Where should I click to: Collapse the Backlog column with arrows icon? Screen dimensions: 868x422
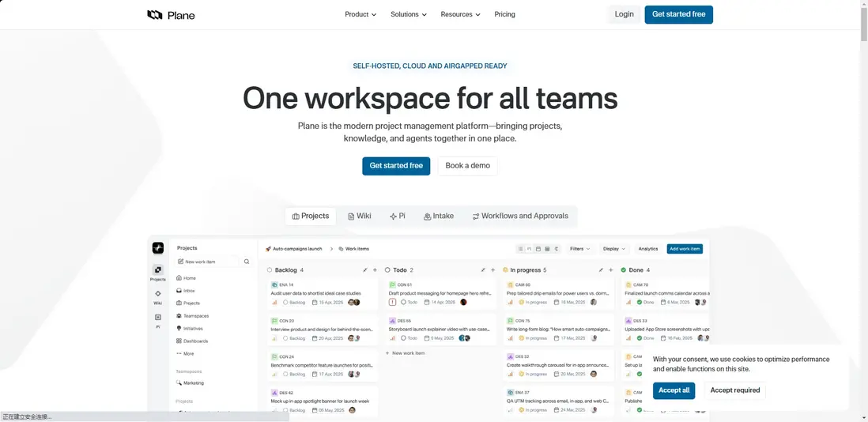(x=364, y=270)
